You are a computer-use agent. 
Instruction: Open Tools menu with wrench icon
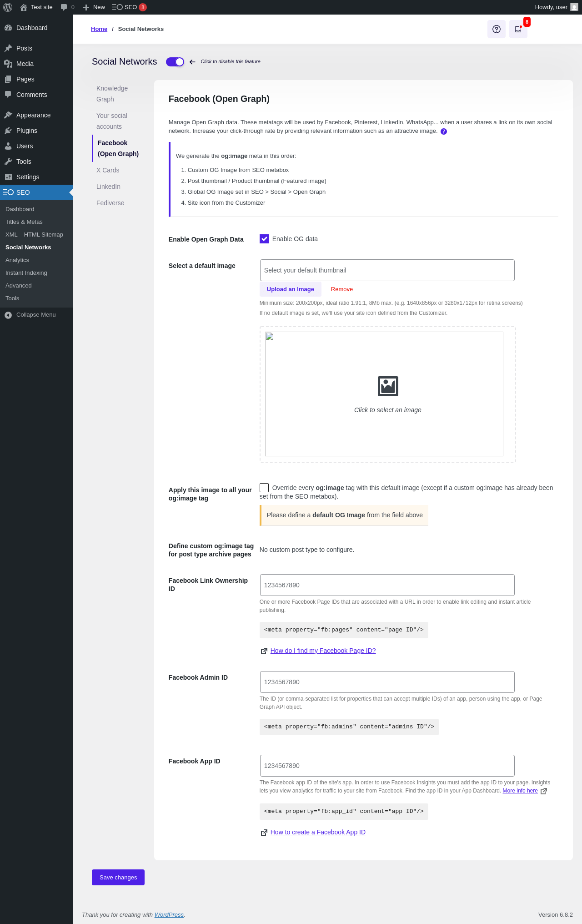36,162
